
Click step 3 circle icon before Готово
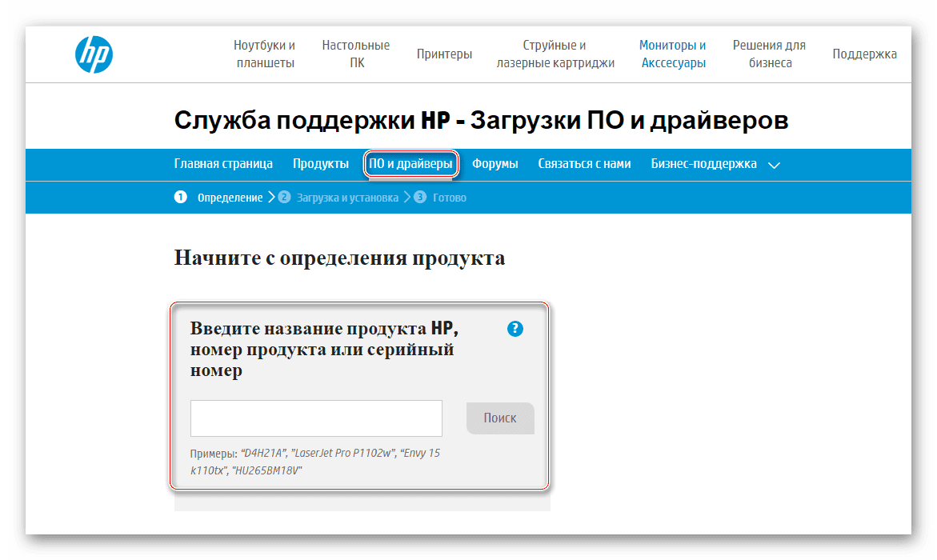point(420,198)
